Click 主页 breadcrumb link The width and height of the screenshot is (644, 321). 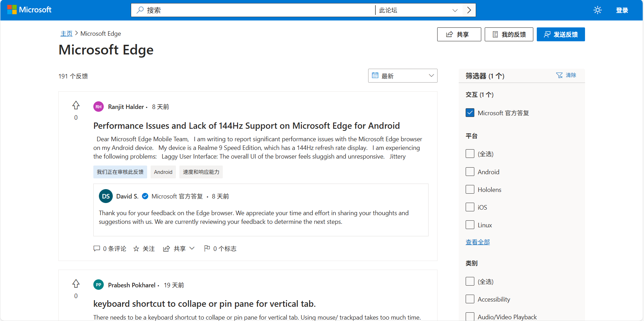point(66,34)
